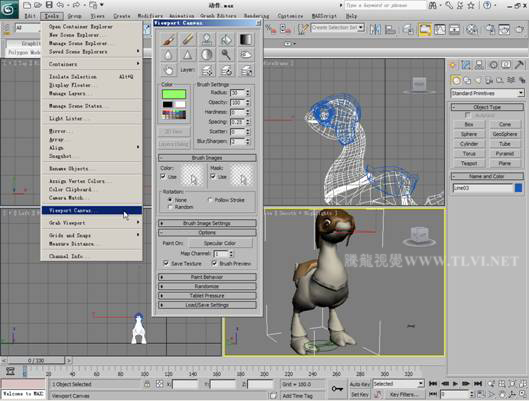The height and width of the screenshot is (401, 529).
Task: Expand the Tablet Pressure rollout
Action: tap(207, 296)
